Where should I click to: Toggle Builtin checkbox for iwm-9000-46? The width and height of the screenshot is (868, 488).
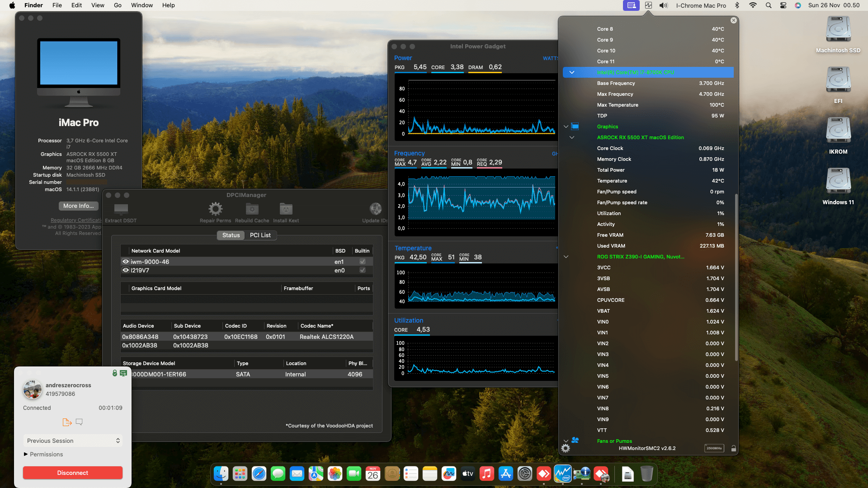(362, 262)
